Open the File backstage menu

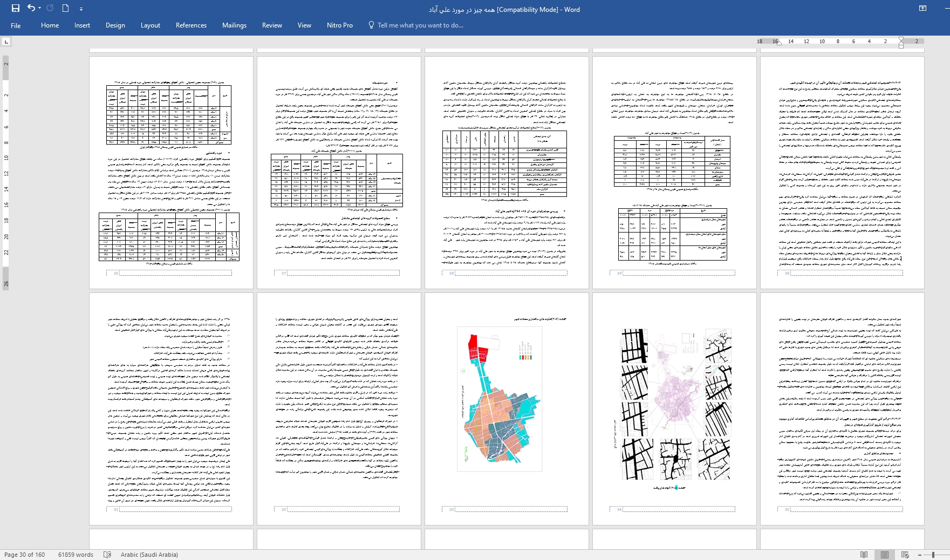[x=16, y=25]
